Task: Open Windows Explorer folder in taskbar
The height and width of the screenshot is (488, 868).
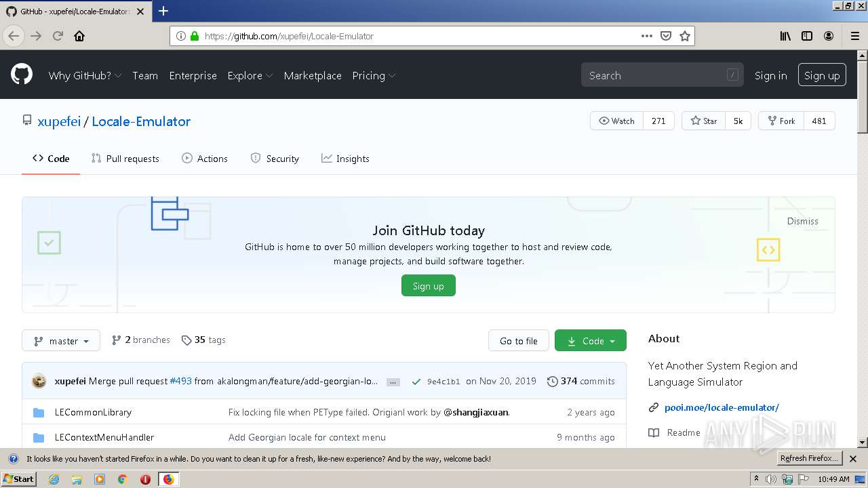Action: click(x=77, y=479)
